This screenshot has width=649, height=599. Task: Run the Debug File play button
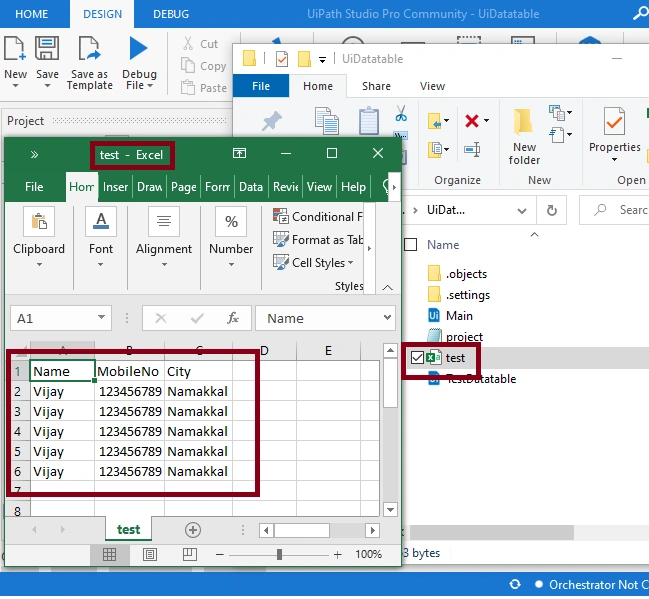[x=138, y=48]
